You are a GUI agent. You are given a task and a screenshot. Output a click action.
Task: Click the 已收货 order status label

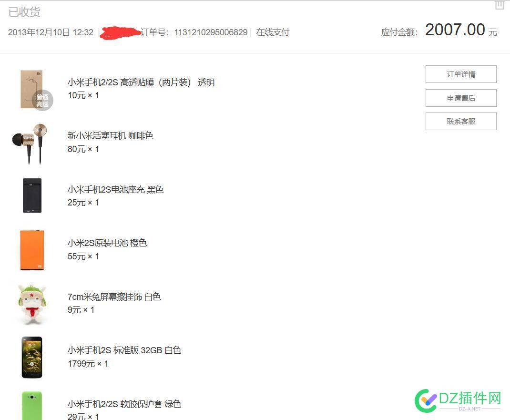[x=24, y=12]
